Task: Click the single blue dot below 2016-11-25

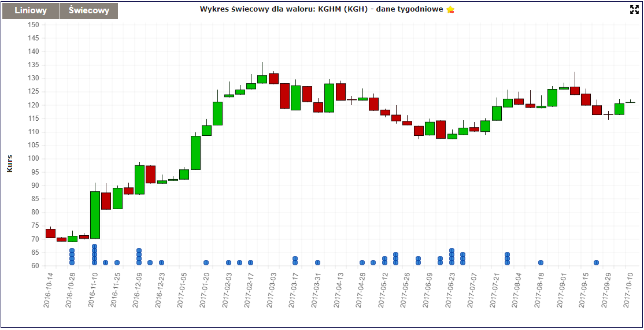Action: pos(117,263)
